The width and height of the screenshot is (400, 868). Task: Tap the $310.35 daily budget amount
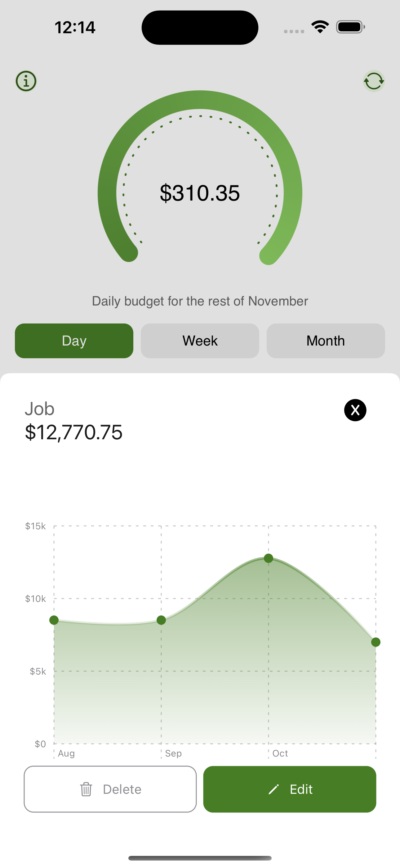(200, 193)
